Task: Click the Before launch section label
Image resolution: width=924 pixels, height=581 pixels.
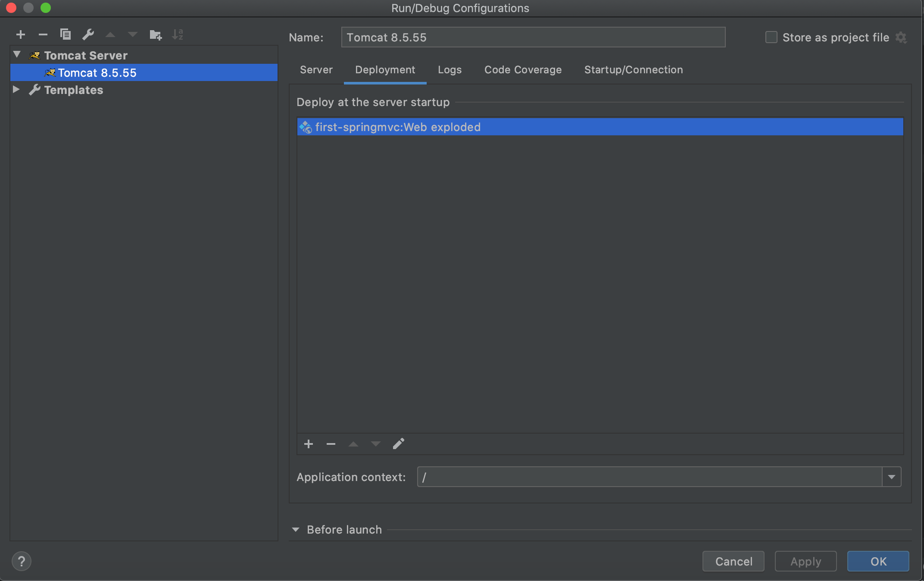Action: pos(344,530)
